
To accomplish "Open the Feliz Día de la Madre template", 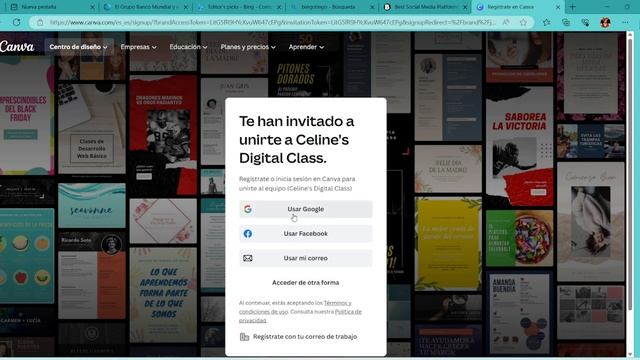I will click(448, 169).
